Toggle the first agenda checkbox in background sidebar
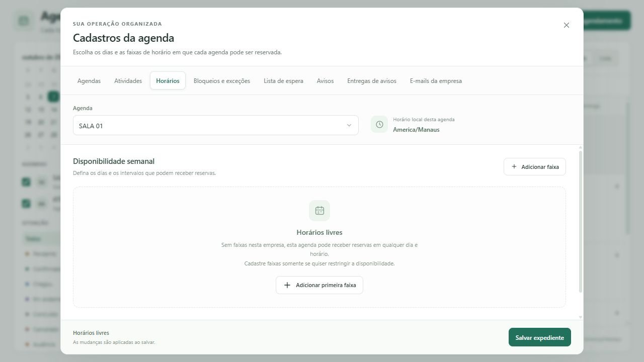The width and height of the screenshot is (644, 362). 26,182
